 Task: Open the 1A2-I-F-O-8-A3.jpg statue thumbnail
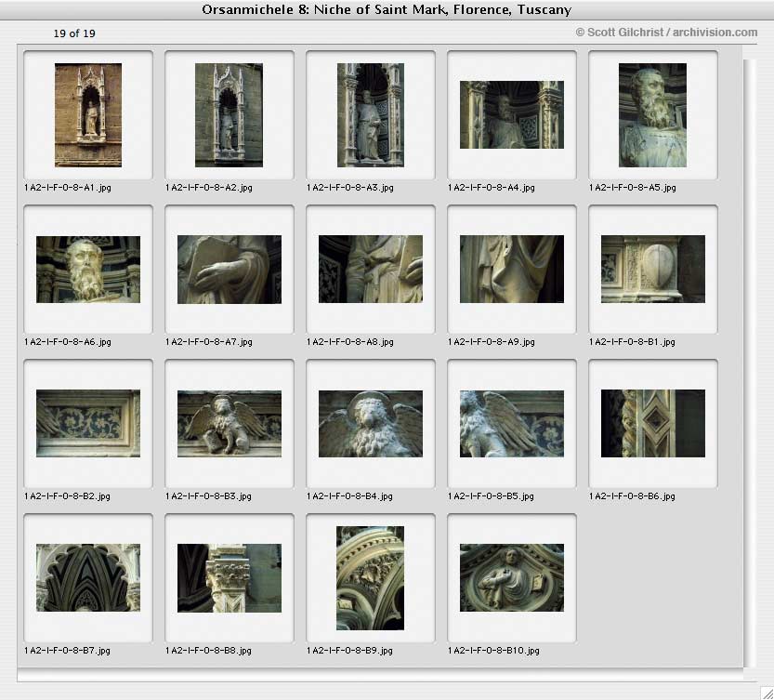(371, 115)
